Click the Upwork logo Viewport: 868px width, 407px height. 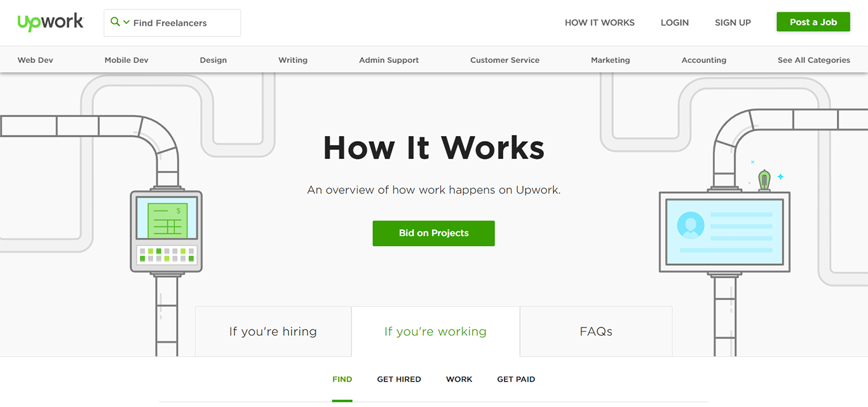pos(51,22)
